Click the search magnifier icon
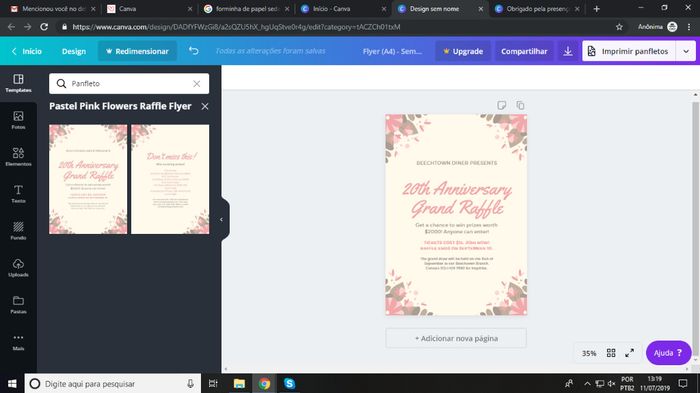700x393 pixels. click(61, 84)
